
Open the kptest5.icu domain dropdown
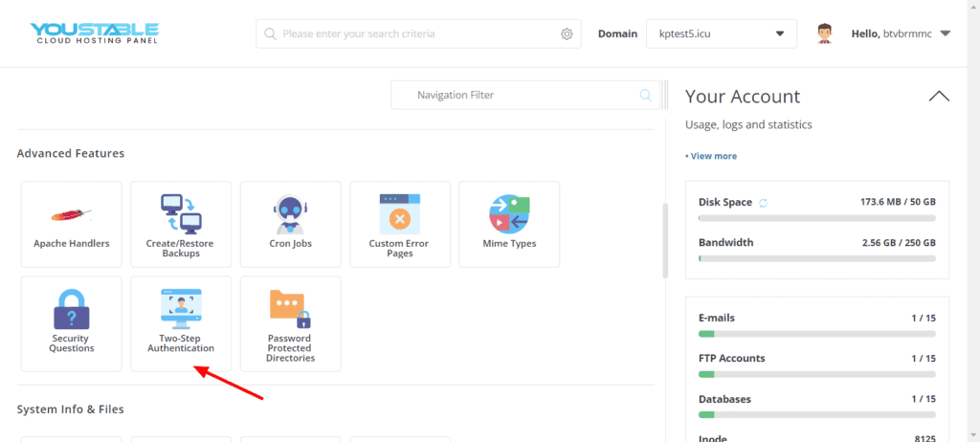point(723,34)
